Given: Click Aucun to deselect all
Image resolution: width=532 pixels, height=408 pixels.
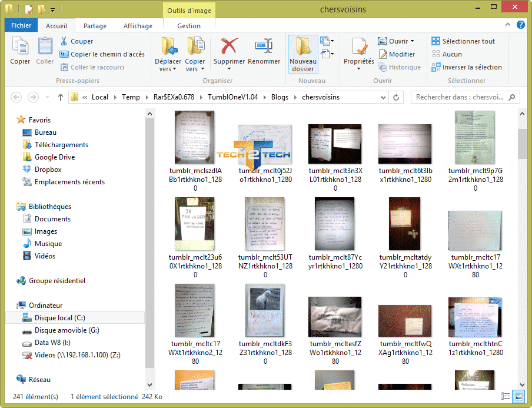Looking at the screenshot, I should (x=447, y=54).
